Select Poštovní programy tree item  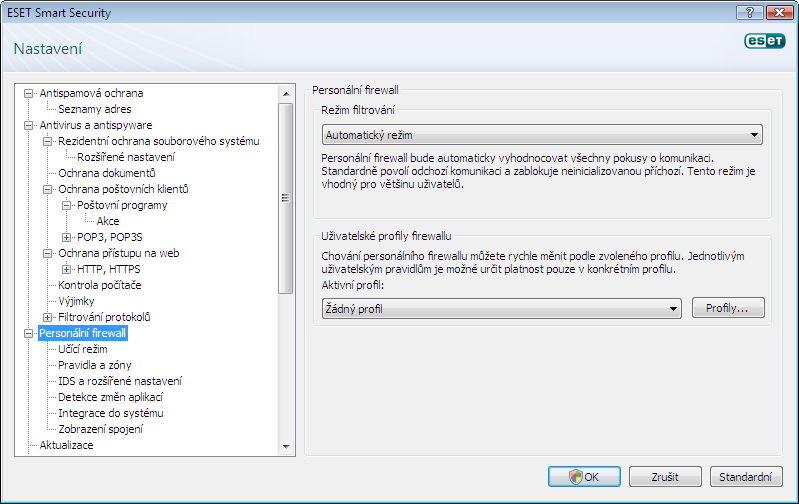[x=122, y=205]
